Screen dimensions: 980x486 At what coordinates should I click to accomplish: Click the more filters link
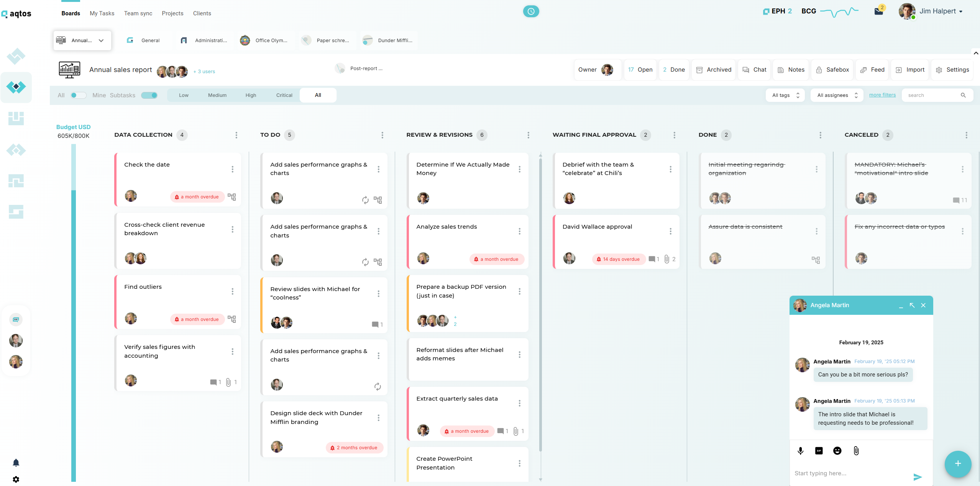(882, 95)
